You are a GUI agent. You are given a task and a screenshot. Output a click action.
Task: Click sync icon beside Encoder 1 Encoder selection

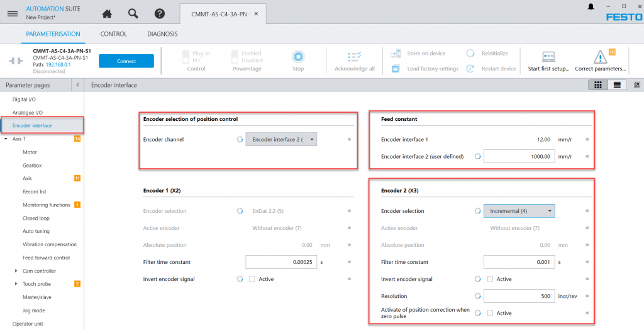click(240, 211)
